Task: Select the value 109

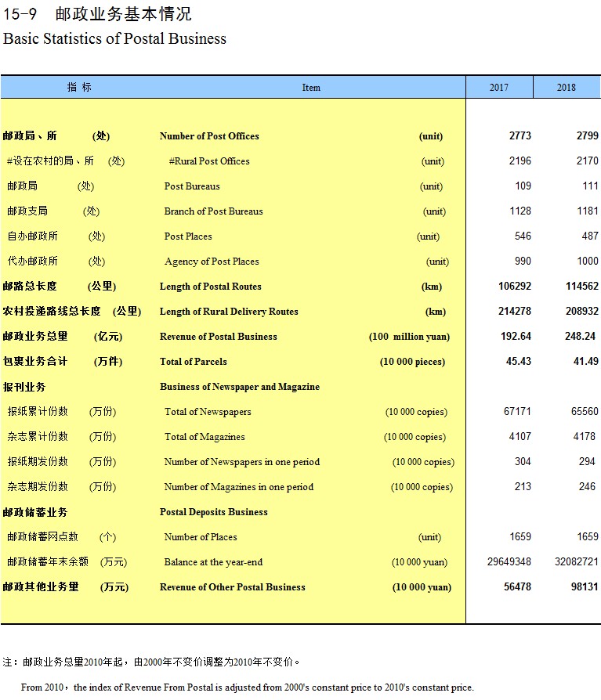Action: pos(523,186)
